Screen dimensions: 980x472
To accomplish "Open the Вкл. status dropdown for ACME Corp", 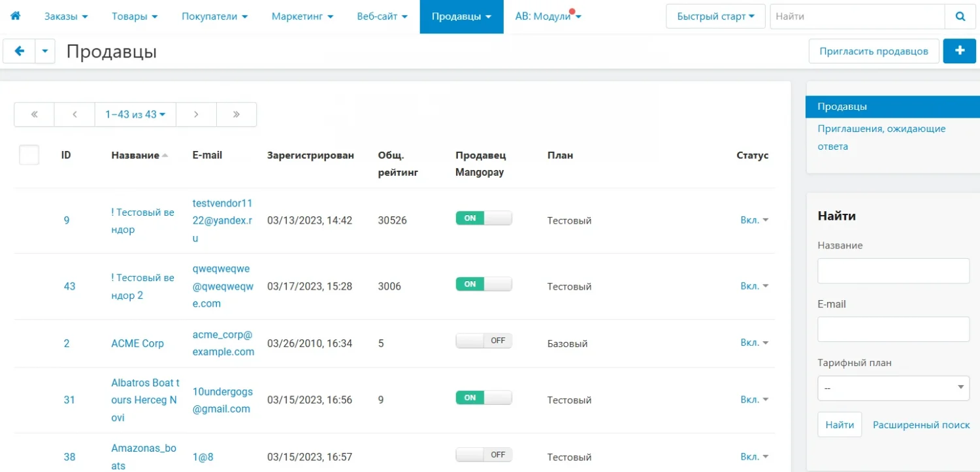I will point(754,343).
